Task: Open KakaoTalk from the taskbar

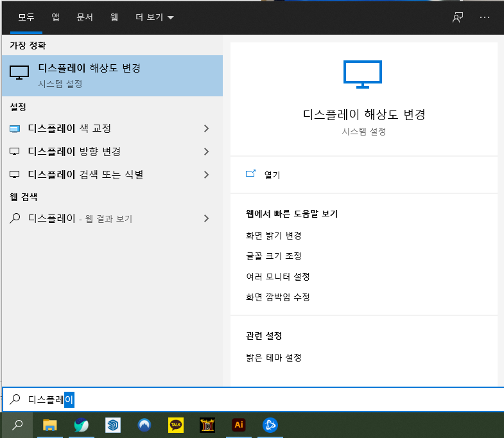Action: point(176,425)
